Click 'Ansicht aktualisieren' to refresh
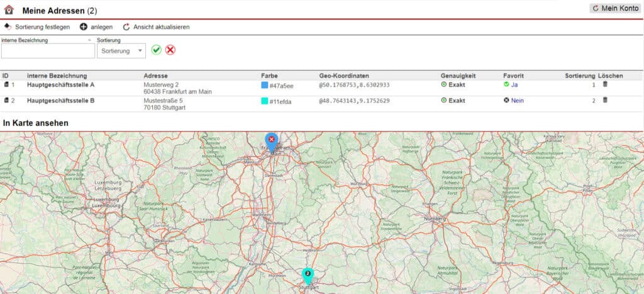 pos(160,27)
